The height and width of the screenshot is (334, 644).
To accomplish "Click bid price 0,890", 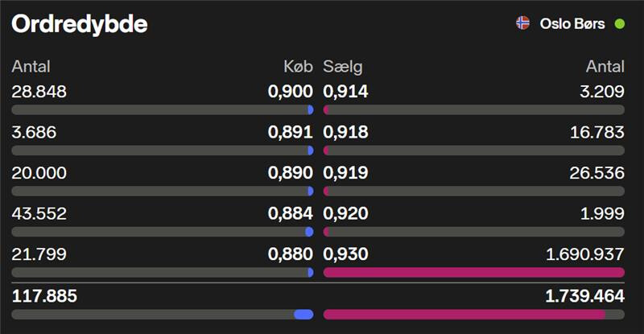I will [x=290, y=173].
